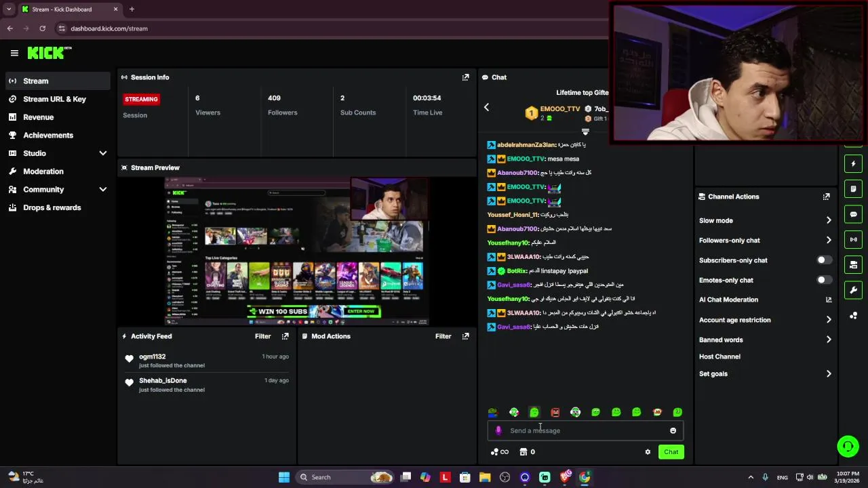Click the wrench sidebar icon
The image size is (868, 488).
point(854,290)
